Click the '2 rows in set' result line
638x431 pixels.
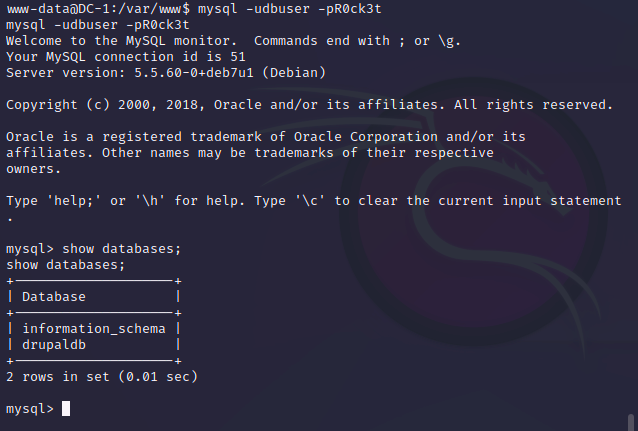(102, 377)
